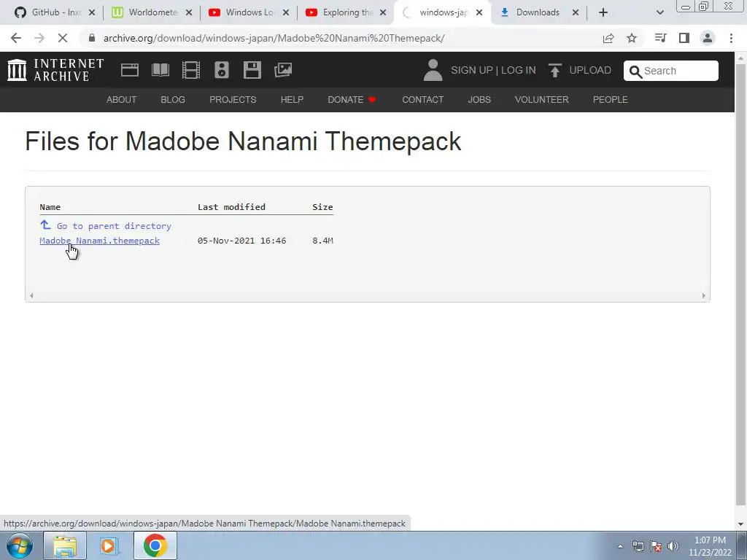Bookmark this page with the star
The height and width of the screenshot is (560, 747).
point(632,38)
